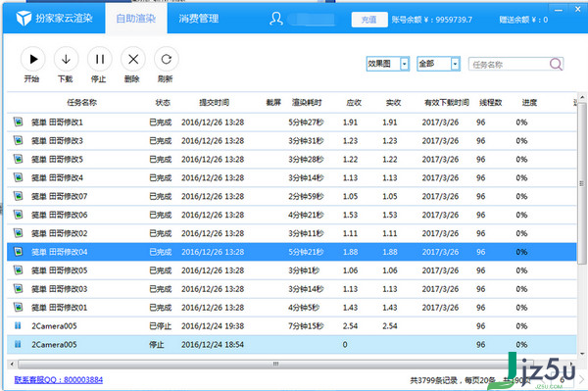This screenshot has height=391, width=588.
Task: Click image icon of row 田哥修改07
Action: pos(18,196)
